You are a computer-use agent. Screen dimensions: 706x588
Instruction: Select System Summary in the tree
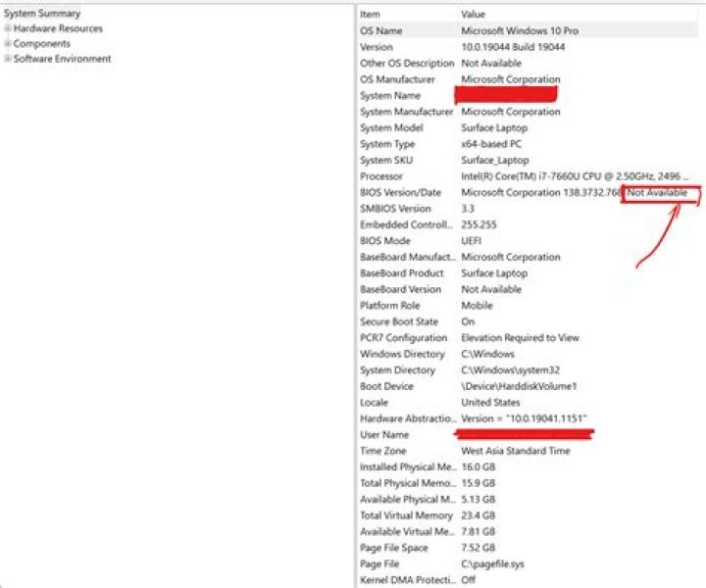click(42, 14)
